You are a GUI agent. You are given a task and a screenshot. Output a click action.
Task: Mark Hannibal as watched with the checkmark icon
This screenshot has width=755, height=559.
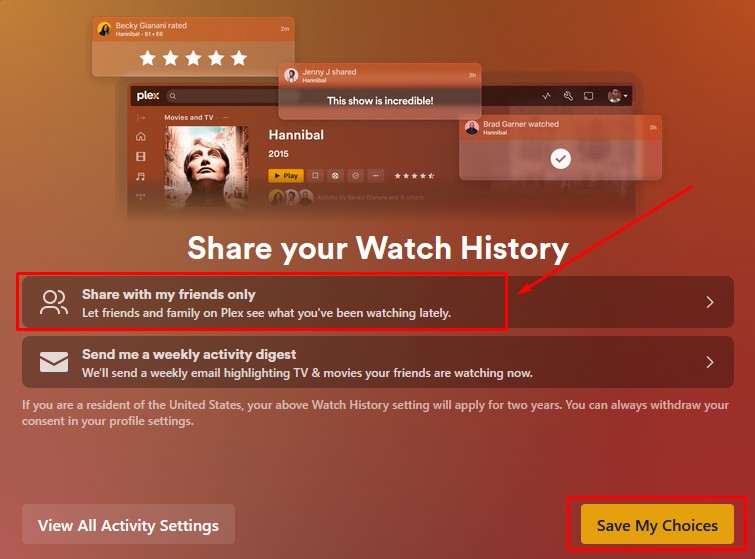point(355,176)
